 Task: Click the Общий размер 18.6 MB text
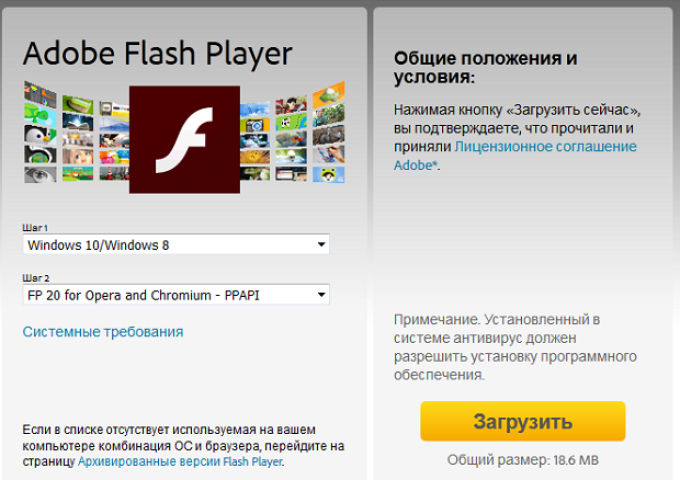pos(523,460)
